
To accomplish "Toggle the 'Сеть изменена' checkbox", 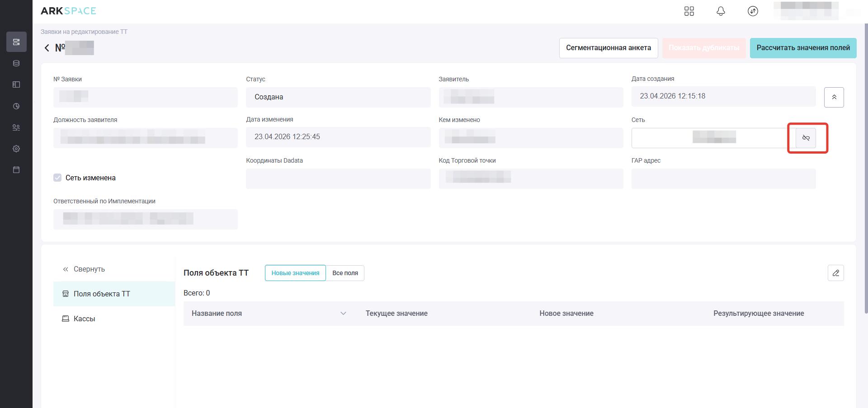I will click(57, 178).
